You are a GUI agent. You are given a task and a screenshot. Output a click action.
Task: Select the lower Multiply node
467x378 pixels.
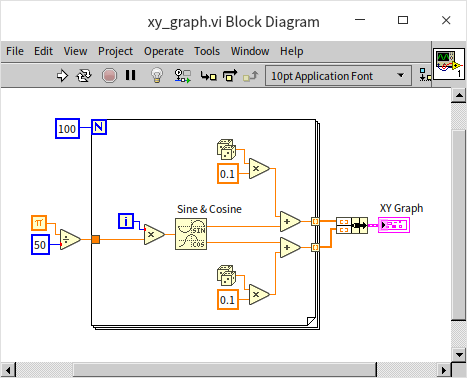click(259, 294)
